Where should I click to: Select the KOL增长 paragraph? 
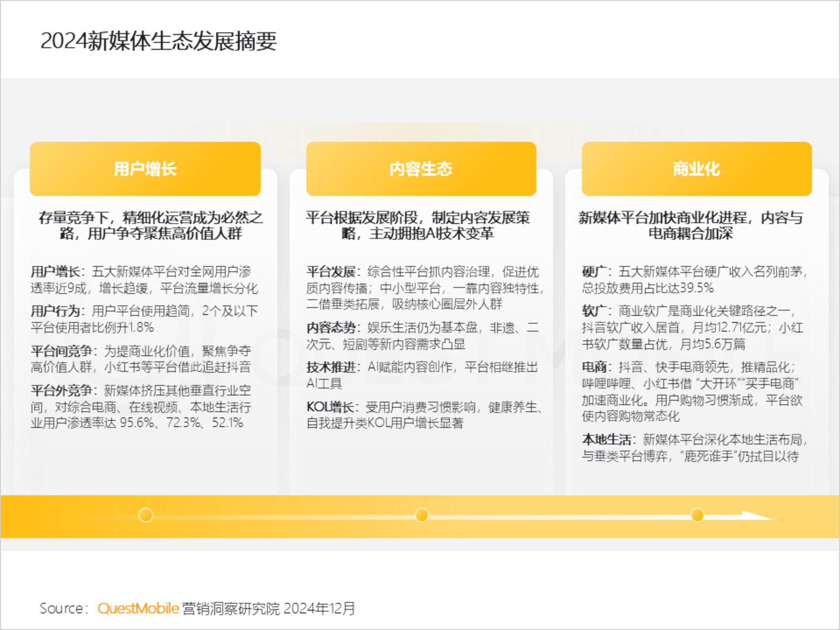click(425, 415)
